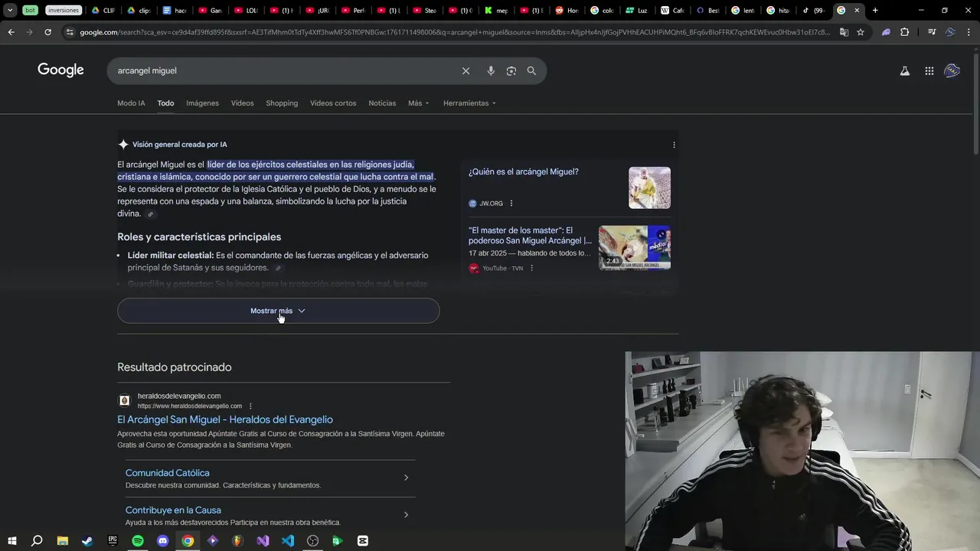Open Windows search from the taskbar
This screenshot has width=980, height=551.
[37, 541]
